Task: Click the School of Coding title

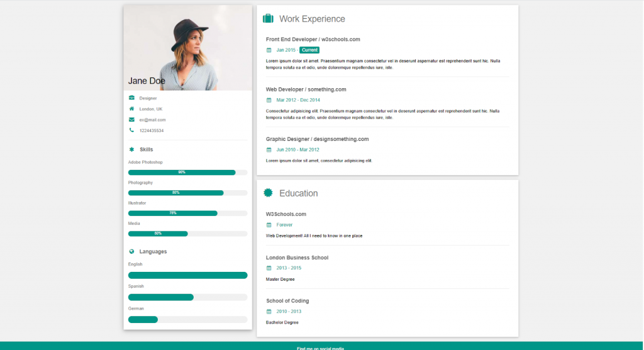Action: tap(287, 301)
